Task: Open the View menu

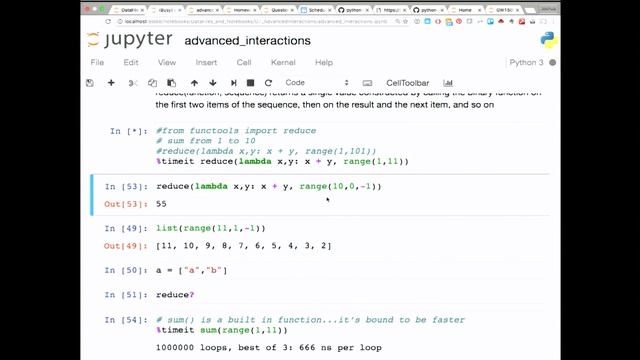Action: [x=167, y=62]
